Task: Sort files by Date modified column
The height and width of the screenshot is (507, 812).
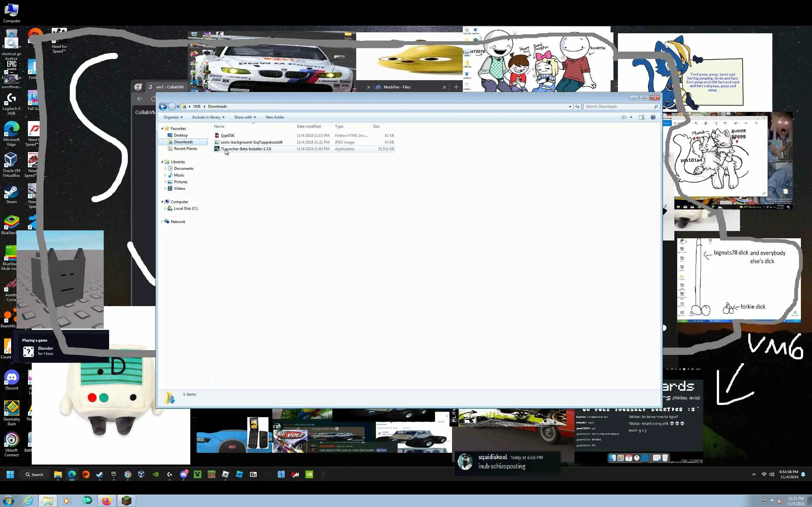Action: [x=308, y=126]
